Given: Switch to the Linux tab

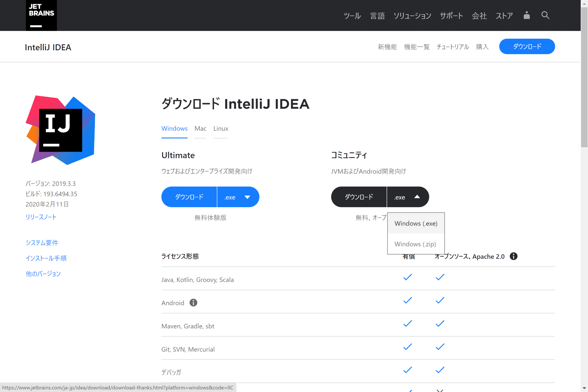Looking at the screenshot, I should (x=221, y=129).
